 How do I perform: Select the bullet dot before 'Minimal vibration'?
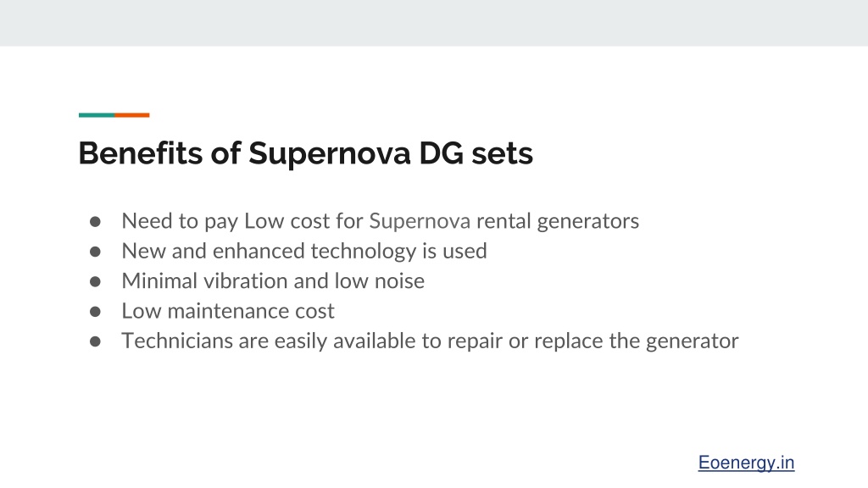[x=95, y=281]
